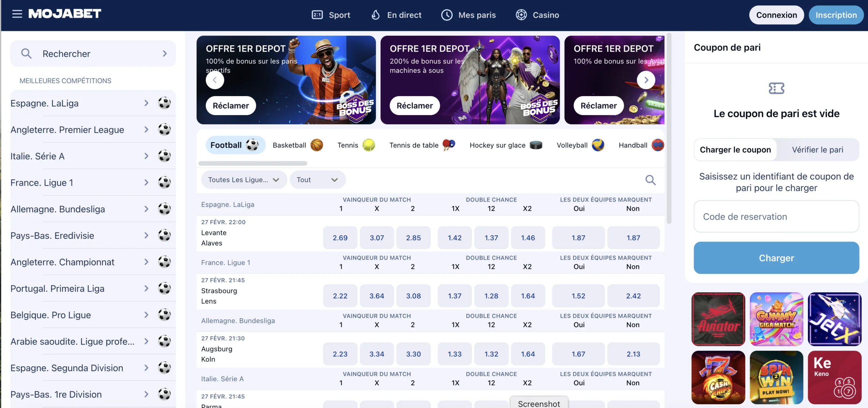
Task: Open the Spin 2 Win game tile
Action: pos(776,377)
